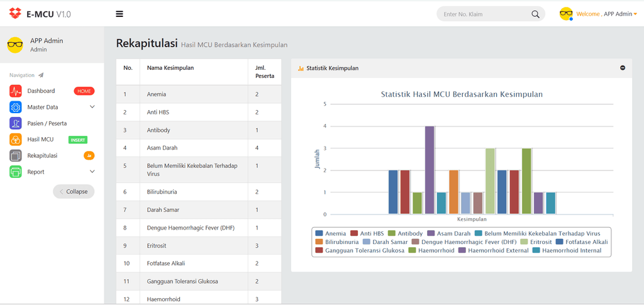The height and width of the screenshot is (305, 644).
Task: Click the Gangguan Toleransi Glukosa table row name
Action: (x=182, y=281)
